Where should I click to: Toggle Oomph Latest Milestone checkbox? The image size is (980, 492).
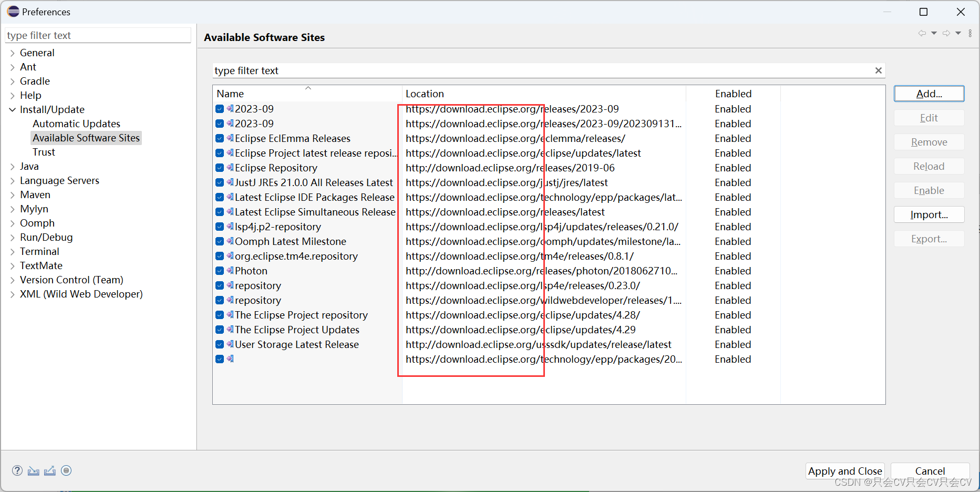pos(220,241)
